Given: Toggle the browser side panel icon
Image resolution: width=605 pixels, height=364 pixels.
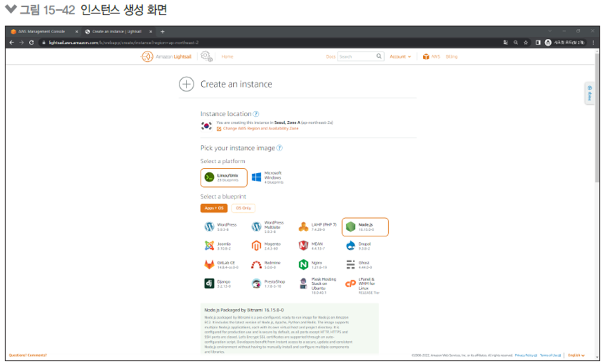Looking at the screenshot, I should (538, 42).
